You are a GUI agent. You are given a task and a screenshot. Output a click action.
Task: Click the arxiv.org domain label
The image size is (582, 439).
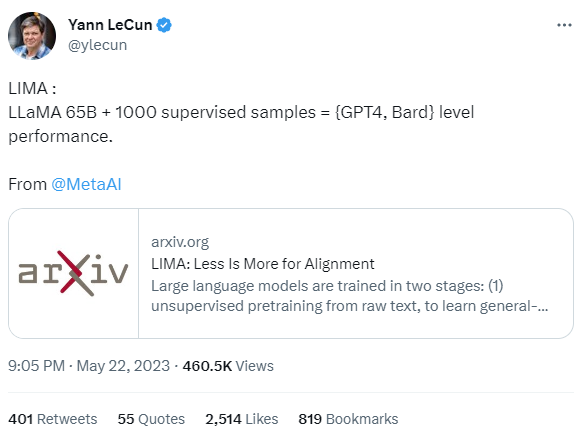point(180,242)
